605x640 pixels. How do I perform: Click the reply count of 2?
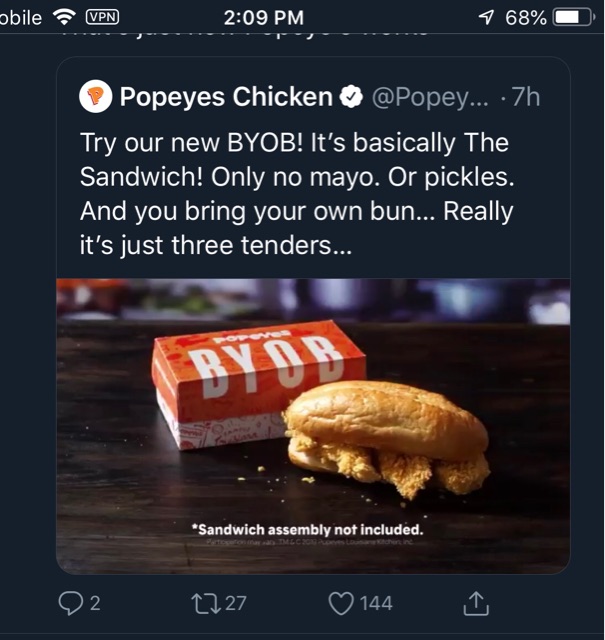click(96, 603)
